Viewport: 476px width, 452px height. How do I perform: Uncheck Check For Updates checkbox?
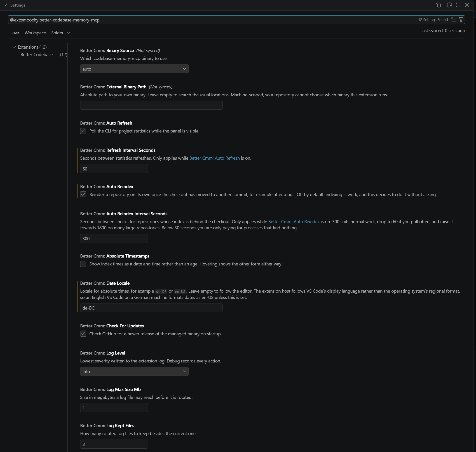[83, 334]
